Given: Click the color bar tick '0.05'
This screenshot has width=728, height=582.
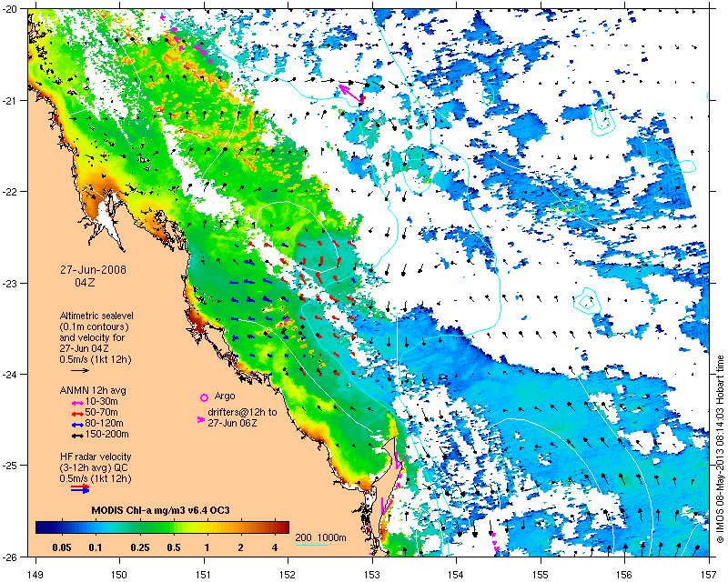Looking at the screenshot, I should [62, 547].
